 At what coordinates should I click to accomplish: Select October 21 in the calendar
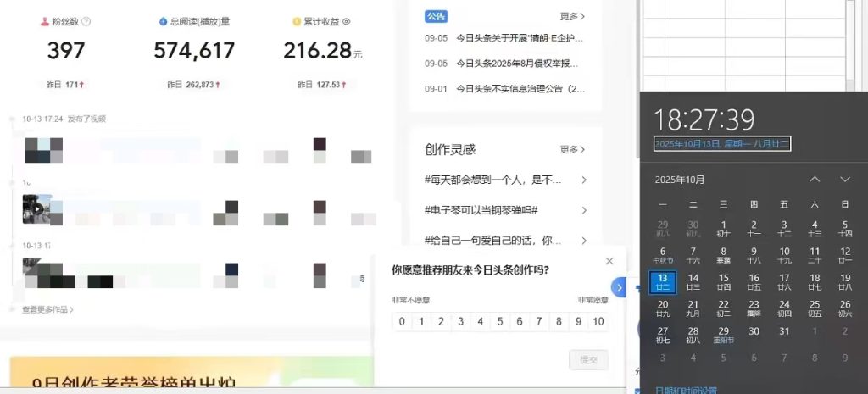tap(693, 308)
